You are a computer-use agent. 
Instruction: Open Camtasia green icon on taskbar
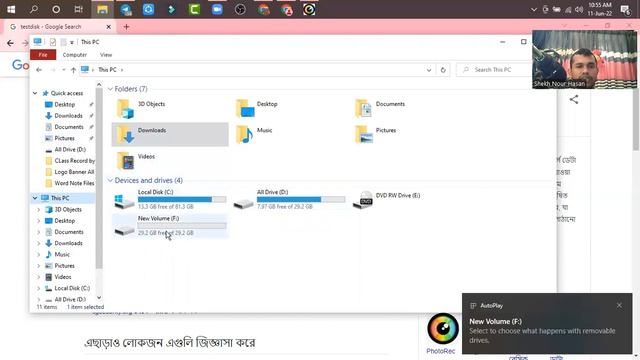[x=194, y=9]
